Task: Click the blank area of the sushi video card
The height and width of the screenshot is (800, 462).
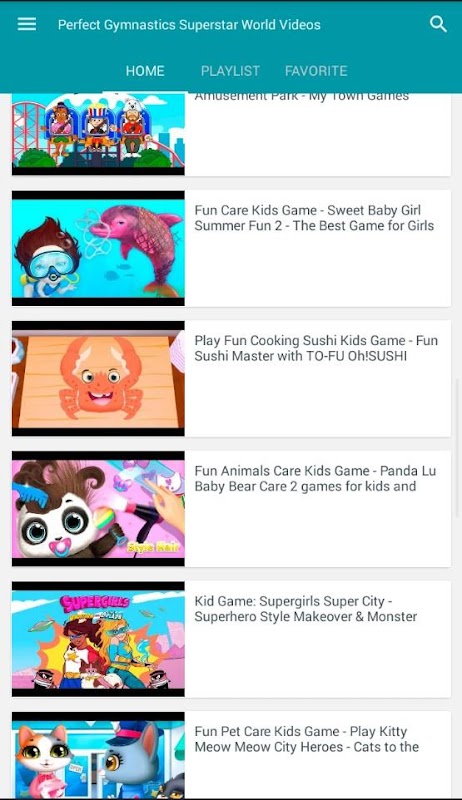Action: coord(317,401)
